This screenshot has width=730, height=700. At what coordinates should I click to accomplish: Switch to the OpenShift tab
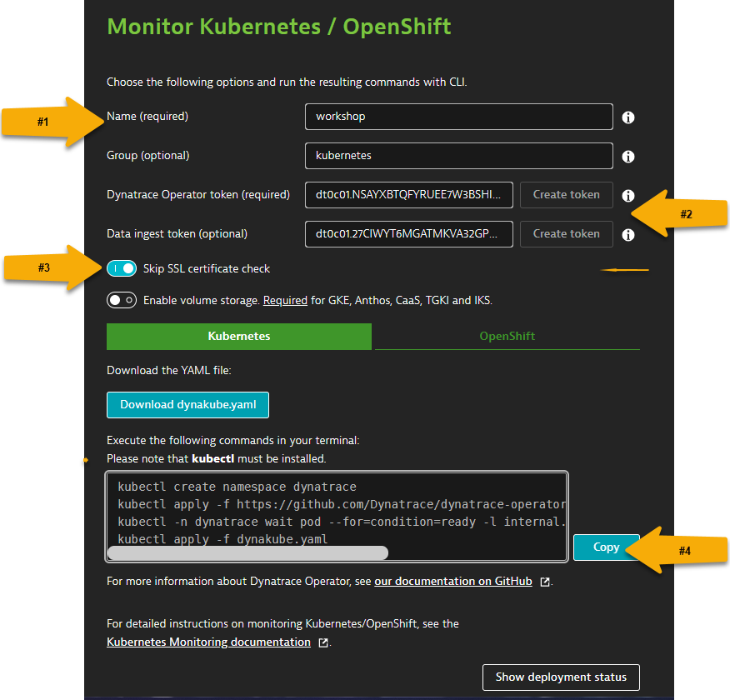click(x=507, y=336)
